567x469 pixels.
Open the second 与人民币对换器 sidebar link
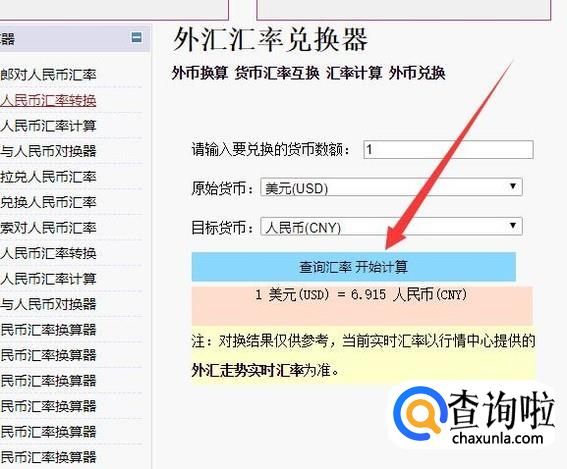click(48, 304)
